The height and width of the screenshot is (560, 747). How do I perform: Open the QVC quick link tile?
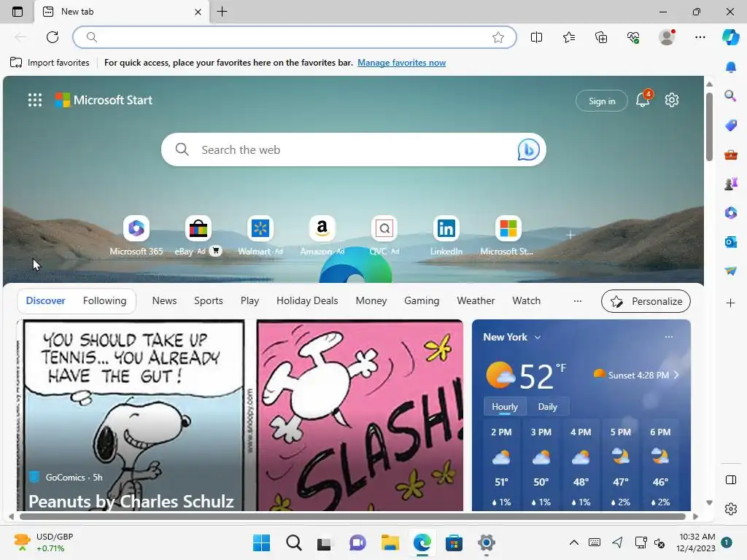pyautogui.click(x=384, y=236)
